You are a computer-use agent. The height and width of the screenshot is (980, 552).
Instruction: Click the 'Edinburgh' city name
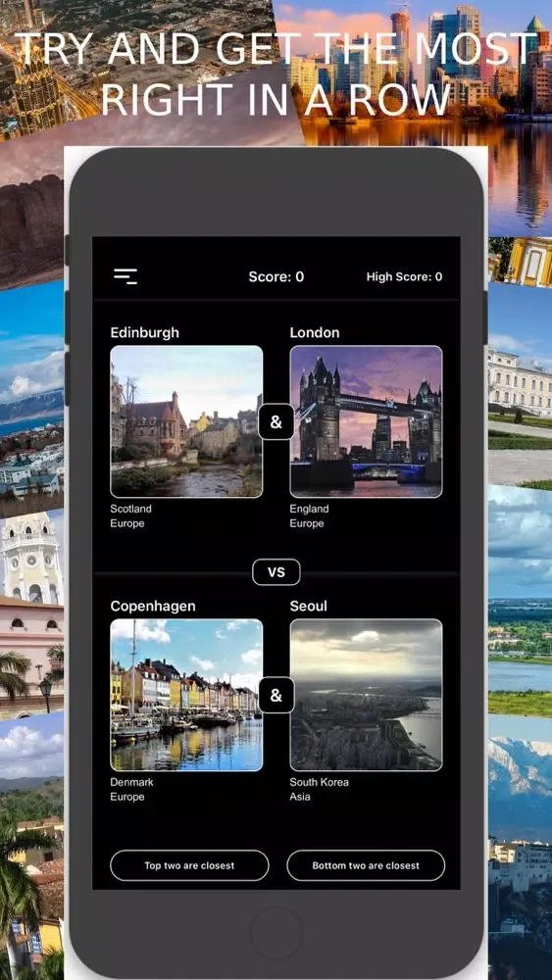pos(144,333)
